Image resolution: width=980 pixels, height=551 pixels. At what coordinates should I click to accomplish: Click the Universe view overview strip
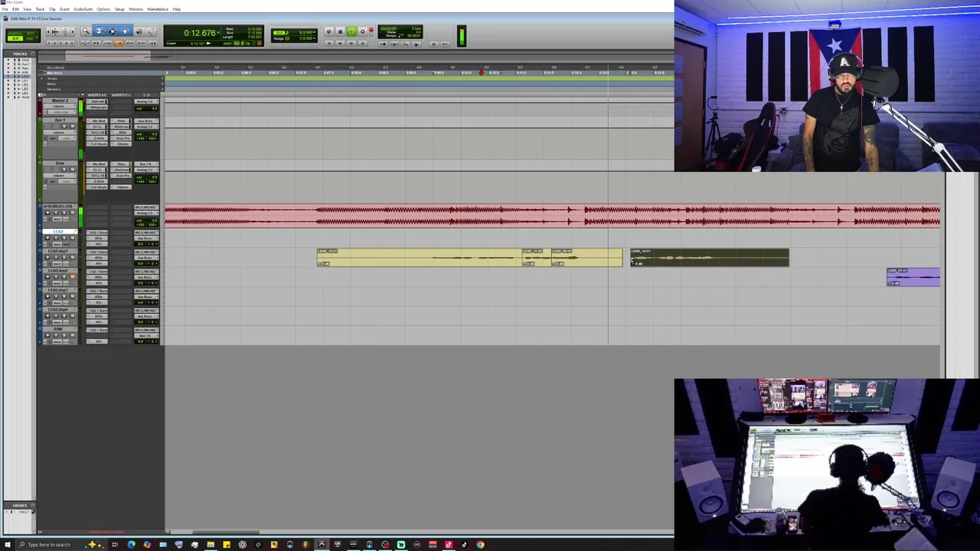[356, 56]
